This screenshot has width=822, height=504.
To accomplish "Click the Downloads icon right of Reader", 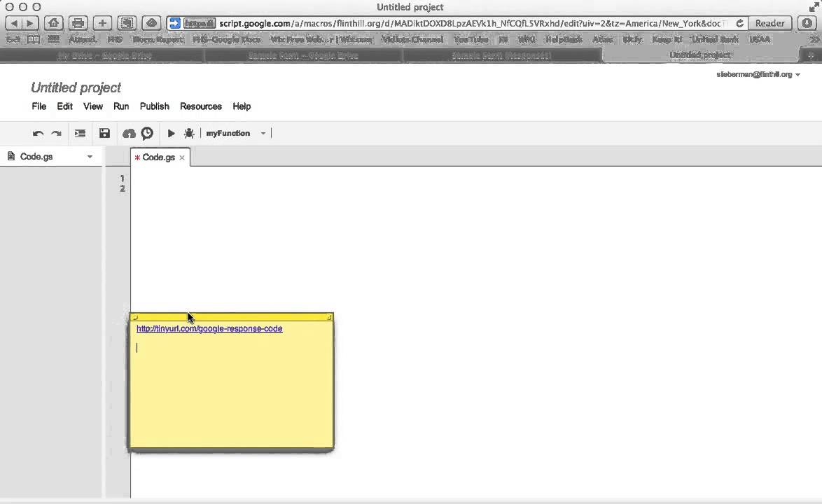I will [x=807, y=24].
